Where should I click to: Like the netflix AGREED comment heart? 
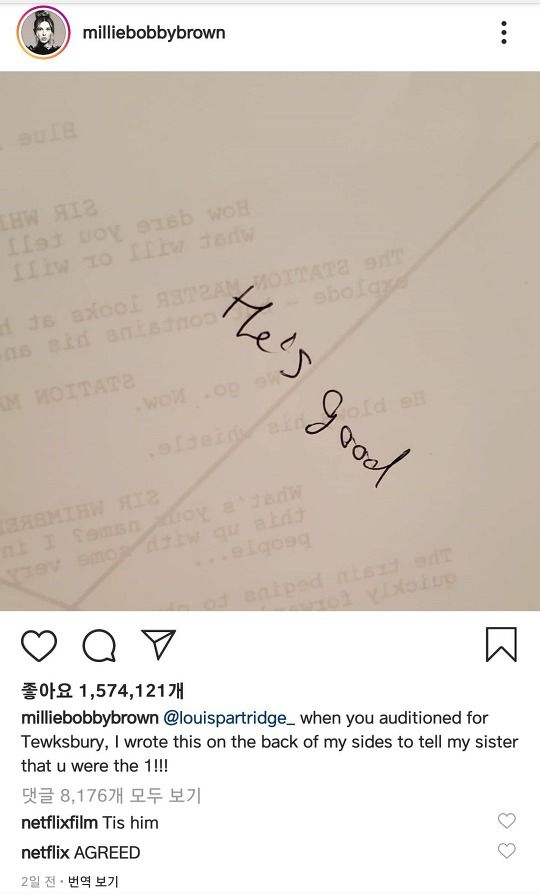tap(506, 851)
